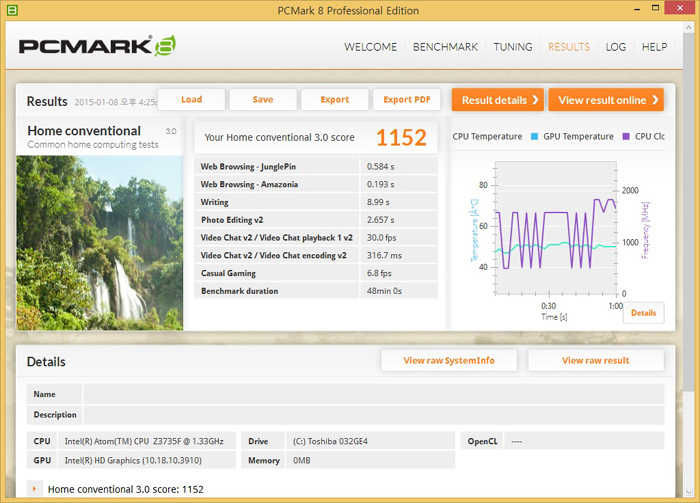The width and height of the screenshot is (700, 503).
Task: Open Result details
Action: pos(497,100)
